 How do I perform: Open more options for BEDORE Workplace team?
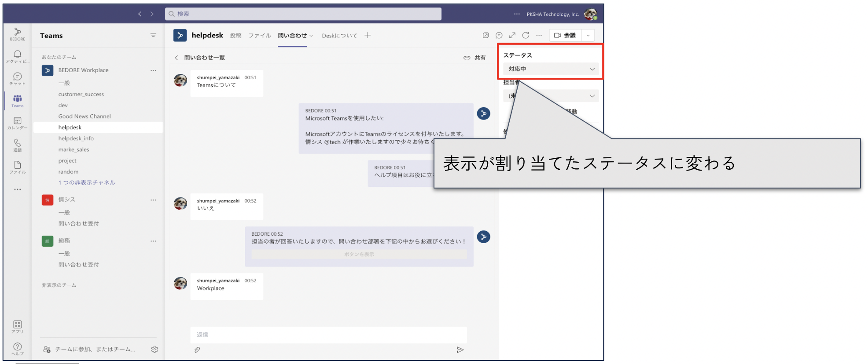click(153, 70)
